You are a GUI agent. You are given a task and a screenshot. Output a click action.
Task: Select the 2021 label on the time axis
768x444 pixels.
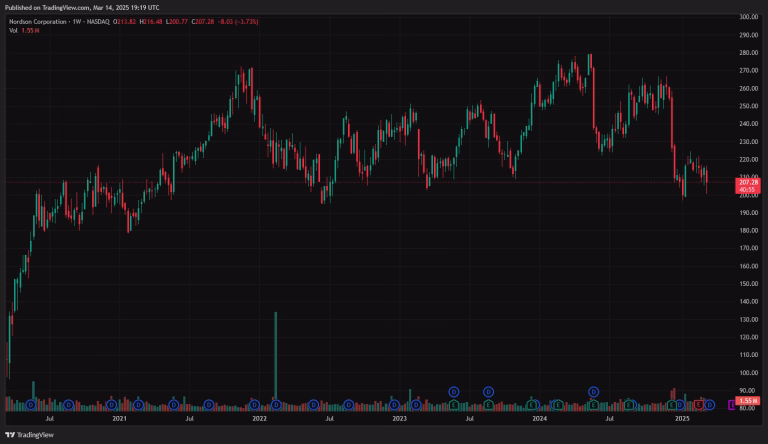pyautogui.click(x=119, y=419)
